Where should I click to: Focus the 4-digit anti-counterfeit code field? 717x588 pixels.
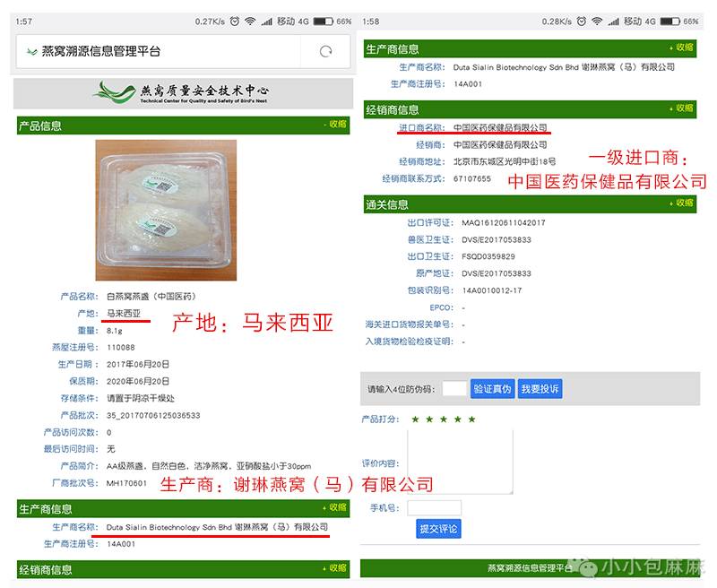(454, 389)
